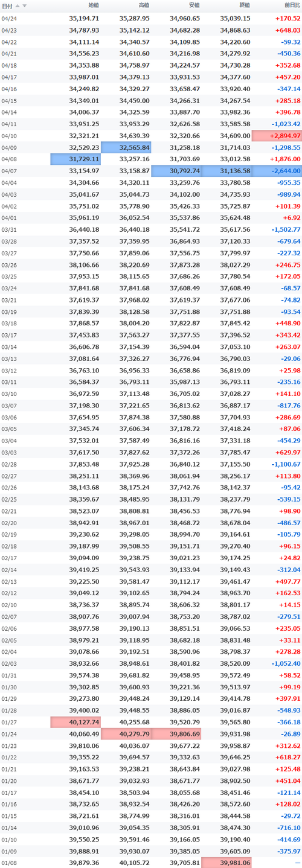This screenshot has height=868, width=302.
Task: Select the 高値 column header
Action: click(144, 5)
